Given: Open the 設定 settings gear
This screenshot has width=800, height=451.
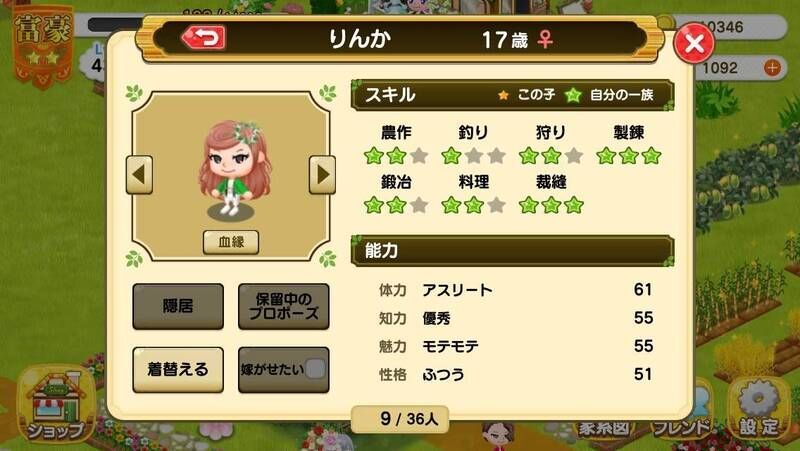Looking at the screenshot, I should pyautogui.click(x=759, y=408).
